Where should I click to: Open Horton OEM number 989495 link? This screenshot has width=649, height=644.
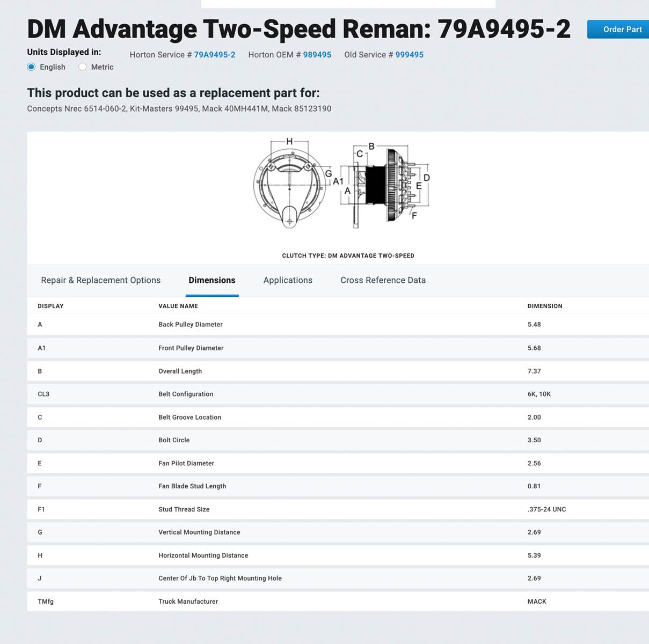click(317, 55)
